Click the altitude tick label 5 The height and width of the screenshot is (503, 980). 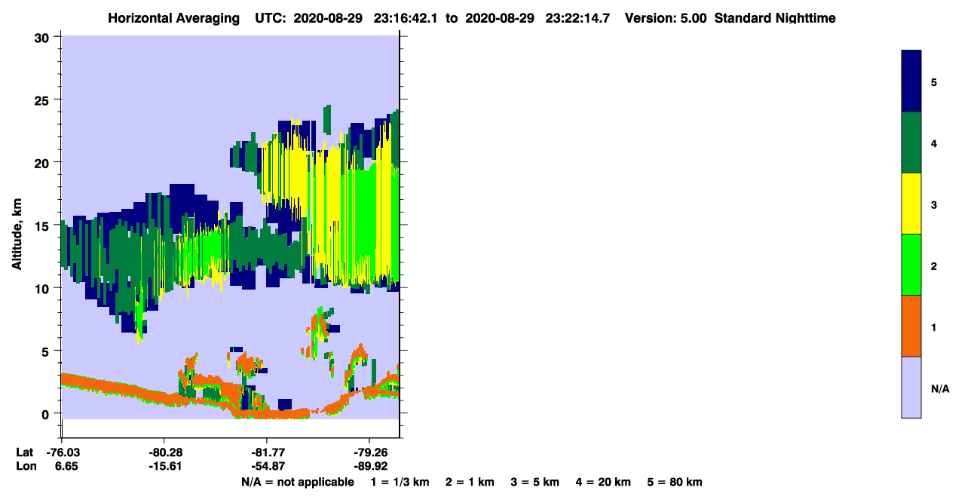(47, 351)
